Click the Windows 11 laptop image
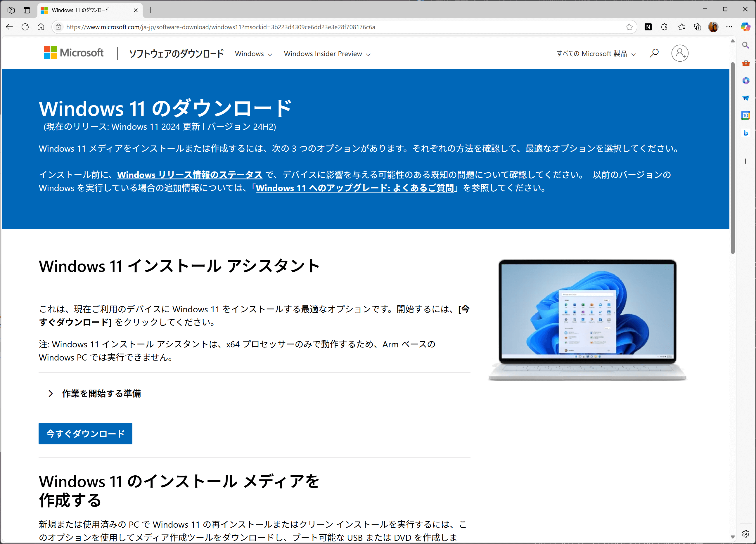 (x=587, y=319)
